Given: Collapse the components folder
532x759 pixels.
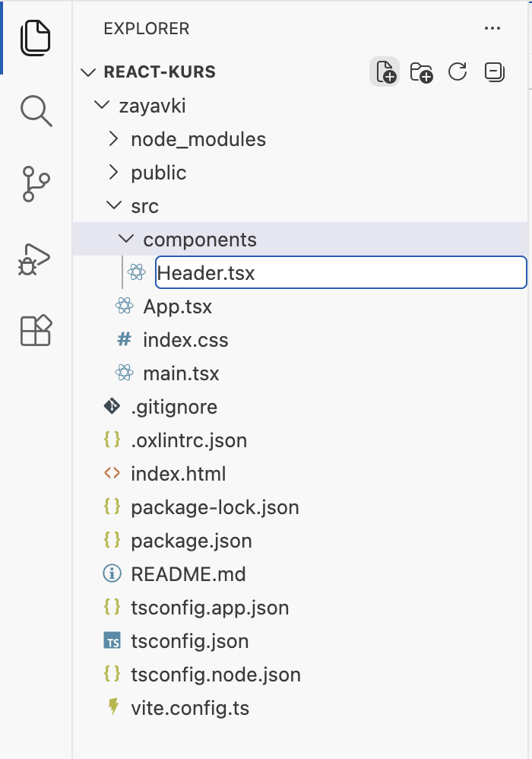Looking at the screenshot, I should [125, 238].
